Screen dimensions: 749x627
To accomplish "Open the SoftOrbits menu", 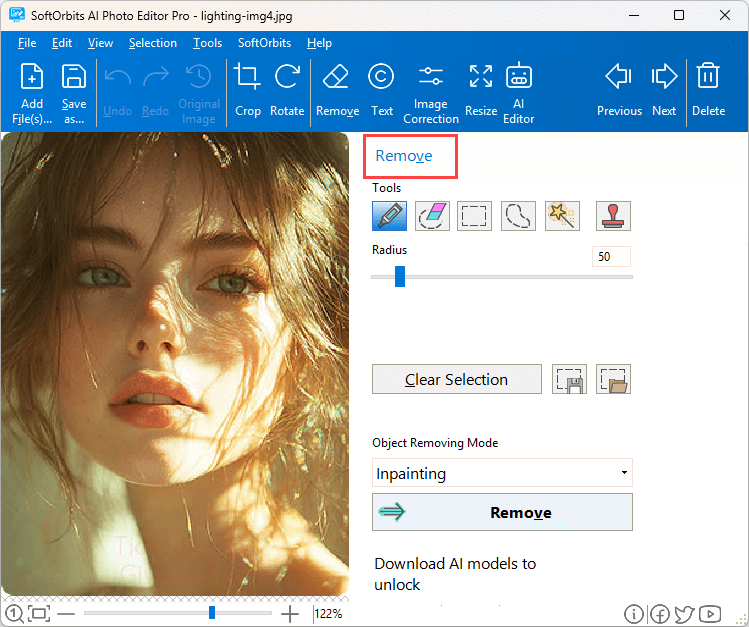I will [x=264, y=43].
